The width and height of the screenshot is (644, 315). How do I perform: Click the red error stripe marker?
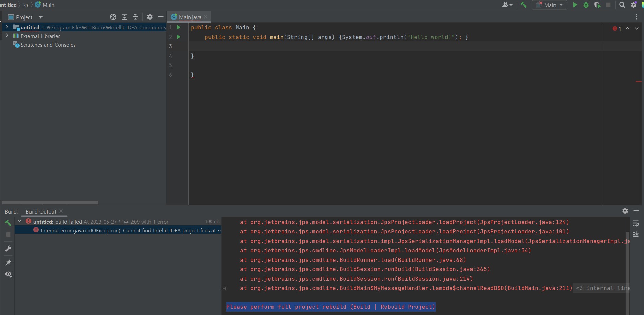click(639, 81)
